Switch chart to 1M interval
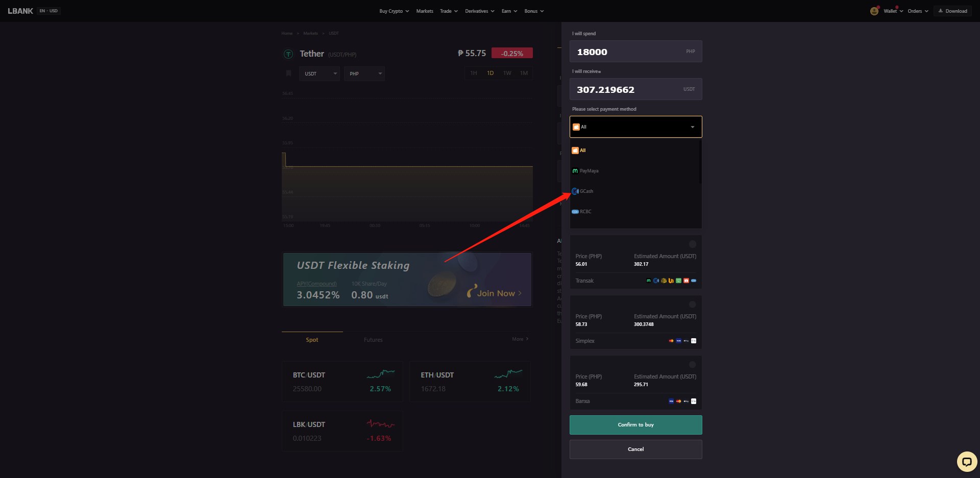This screenshot has height=478, width=980. [524, 73]
